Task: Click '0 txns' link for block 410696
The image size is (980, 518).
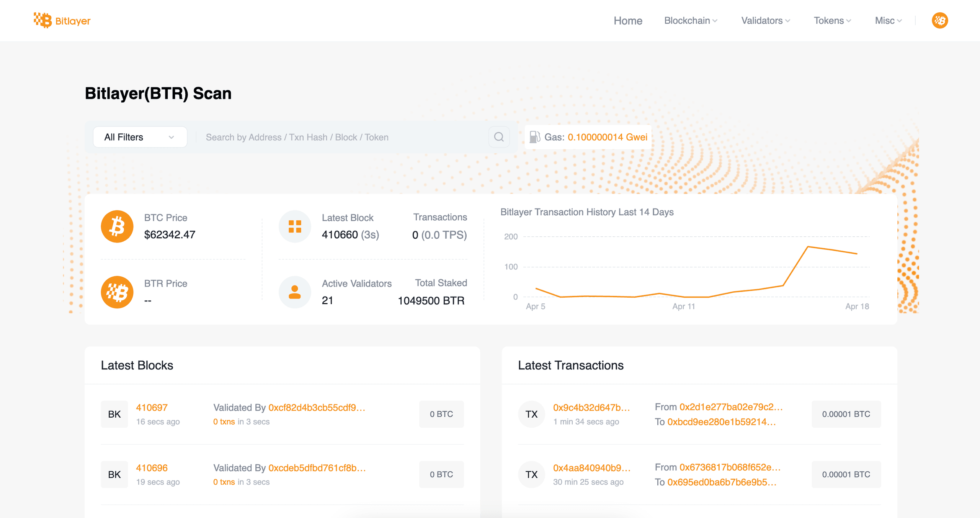Action: point(224,482)
